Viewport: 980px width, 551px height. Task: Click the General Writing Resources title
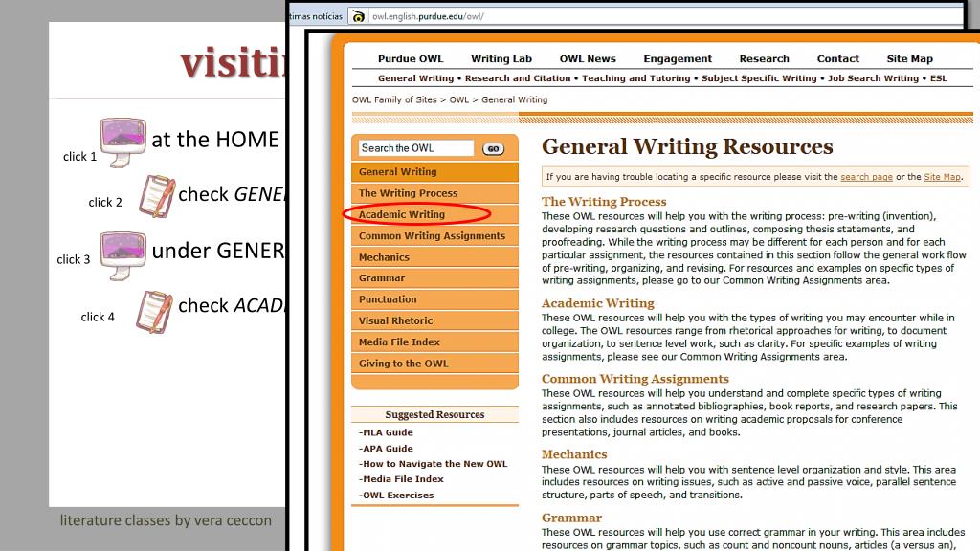pyautogui.click(x=687, y=146)
